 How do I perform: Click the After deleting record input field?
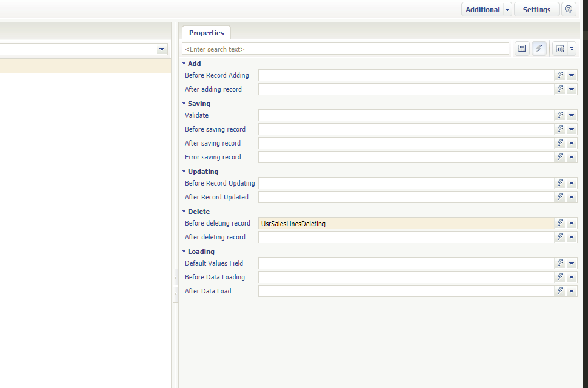[x=406, y=237]
